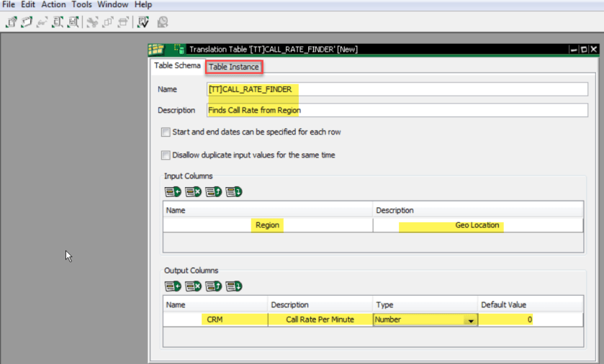604x364 pixels.
Task: Expand the Type dropdown showing Number
Action: tap(469, 320)
